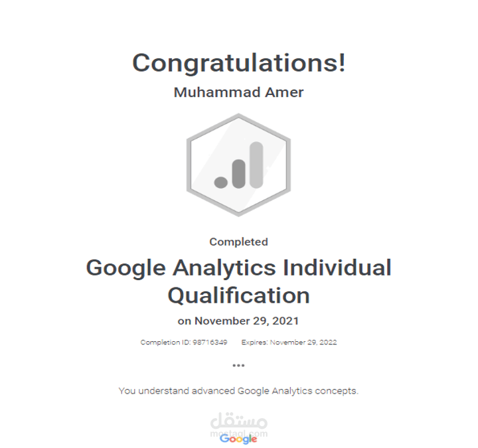
Task: Click the Mostaql Arabic watermark logo
Action: [x=238, y=421]
